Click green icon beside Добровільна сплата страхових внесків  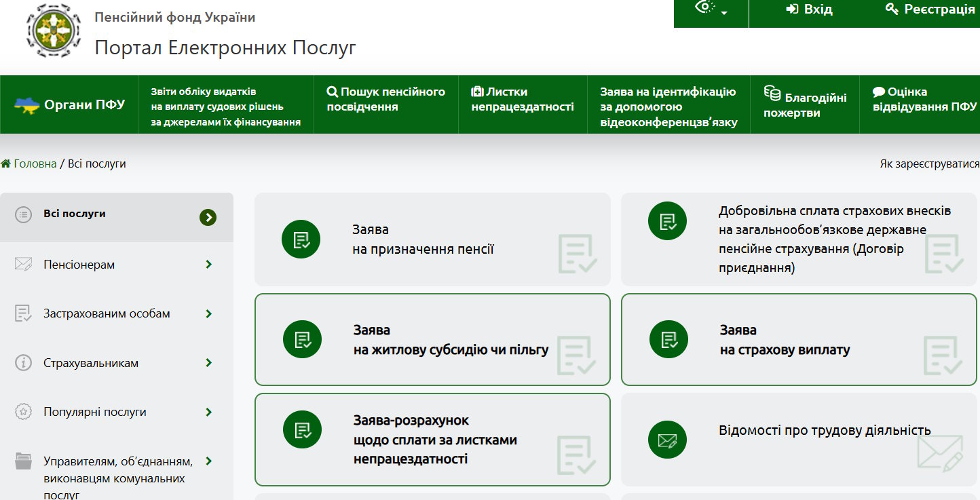tap(667, 220)
